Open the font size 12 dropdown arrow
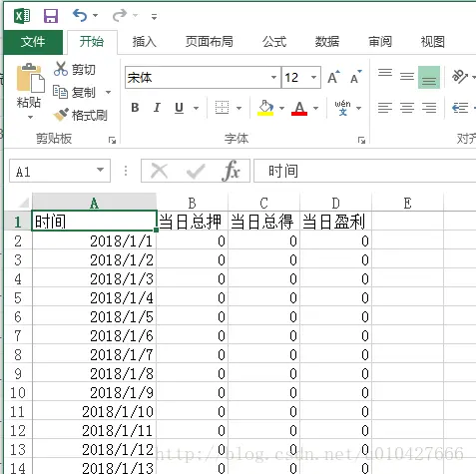 (x=313, y=78)
